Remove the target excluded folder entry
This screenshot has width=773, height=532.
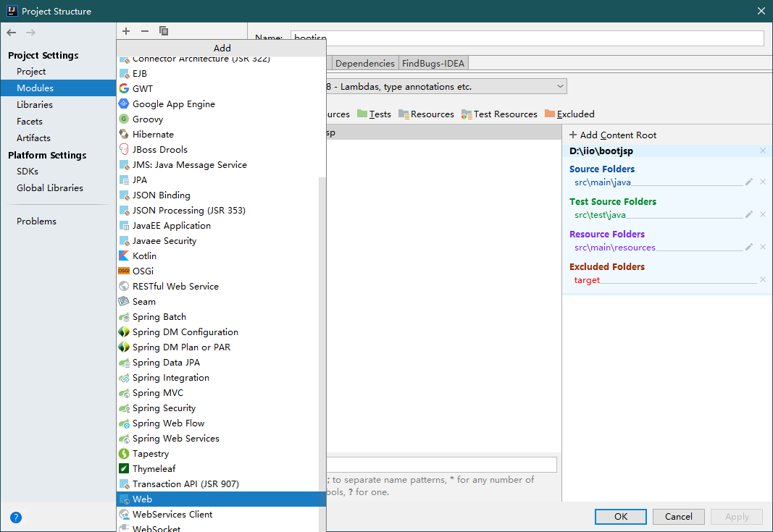pos(763,279)
